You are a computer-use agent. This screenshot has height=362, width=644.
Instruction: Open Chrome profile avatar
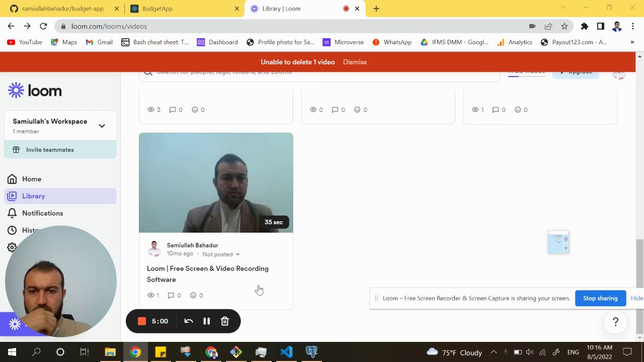[617, 26]
